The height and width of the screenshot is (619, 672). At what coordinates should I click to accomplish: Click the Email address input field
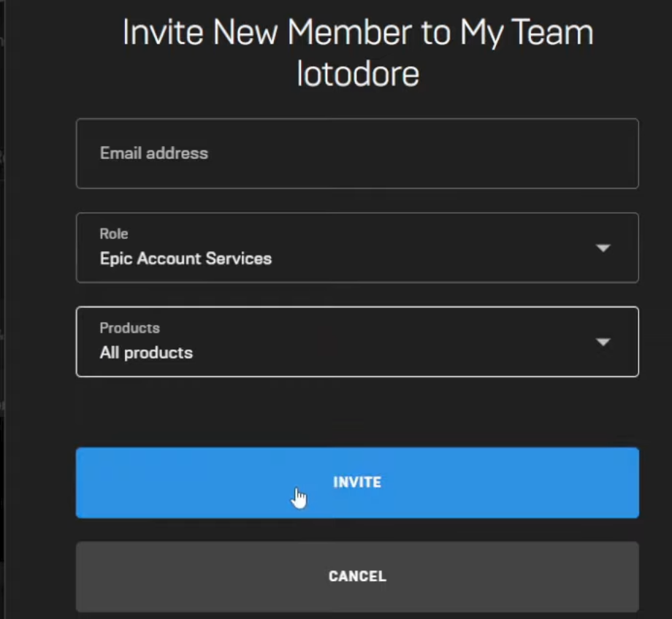click(357, 153)
